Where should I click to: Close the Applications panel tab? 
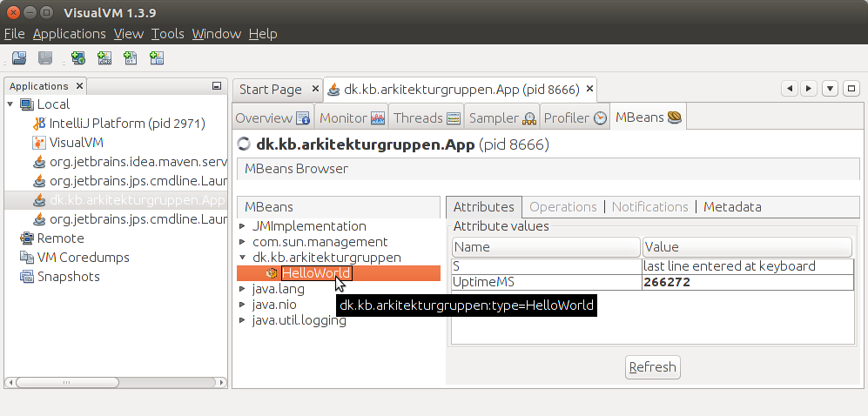pyautogui.click(x=79, y=86)
